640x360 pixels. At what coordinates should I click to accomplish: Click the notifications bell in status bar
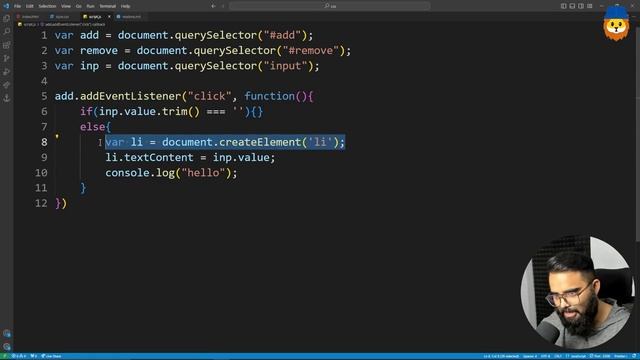point(634,356)
